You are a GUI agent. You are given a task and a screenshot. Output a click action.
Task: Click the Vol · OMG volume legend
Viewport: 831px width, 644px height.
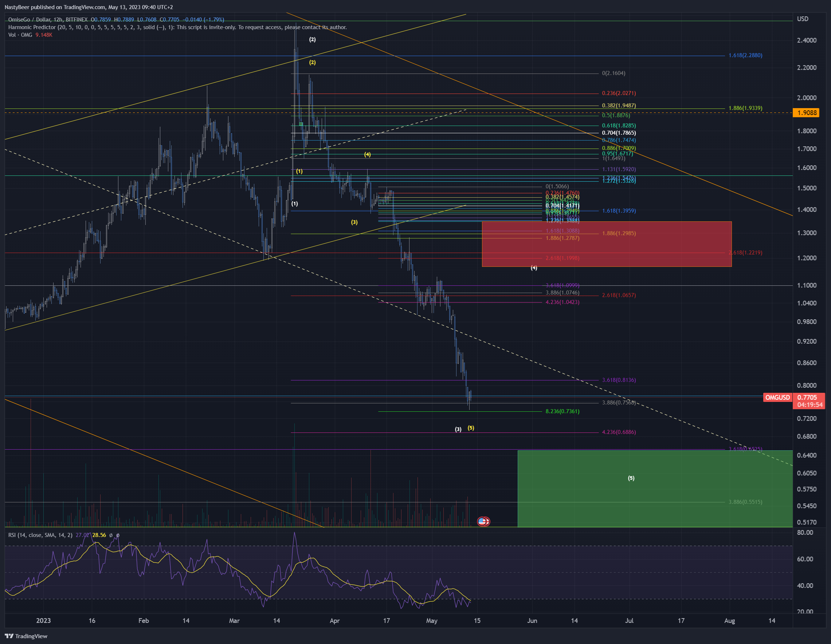tap(20, 35)
